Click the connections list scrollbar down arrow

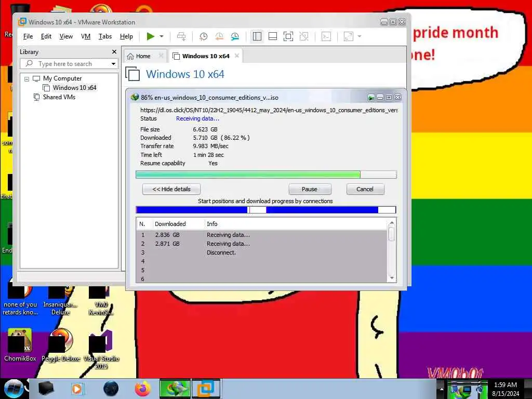pyautogui.click(x=392, y=278)
